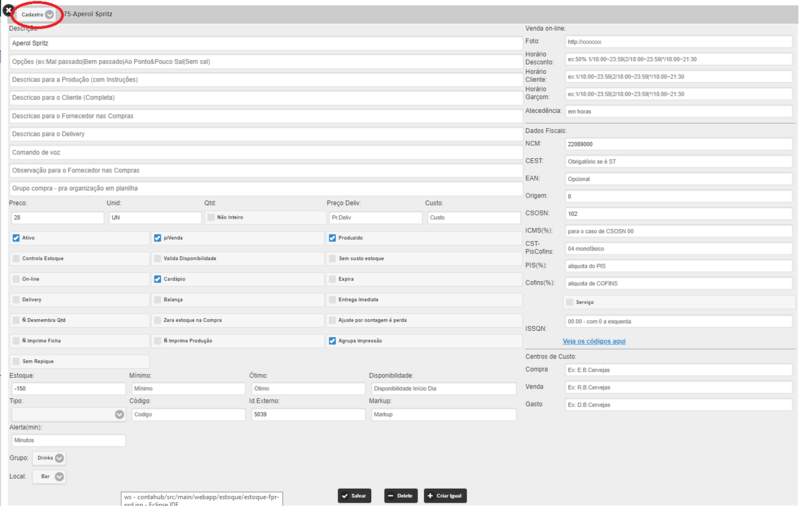Image resolution: width=800 pixels, height=506 pixels.
Task: Check the Delivery checkbox
Action: point(16,299)
